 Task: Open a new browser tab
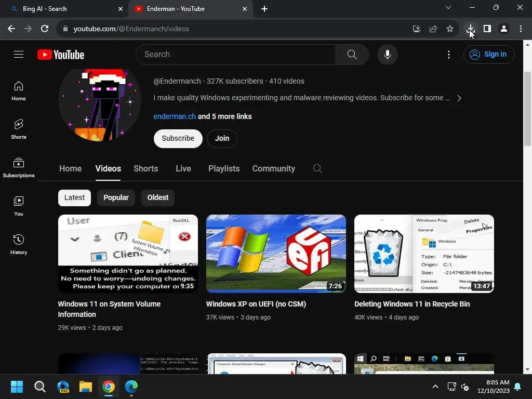(x=264, y=9)
